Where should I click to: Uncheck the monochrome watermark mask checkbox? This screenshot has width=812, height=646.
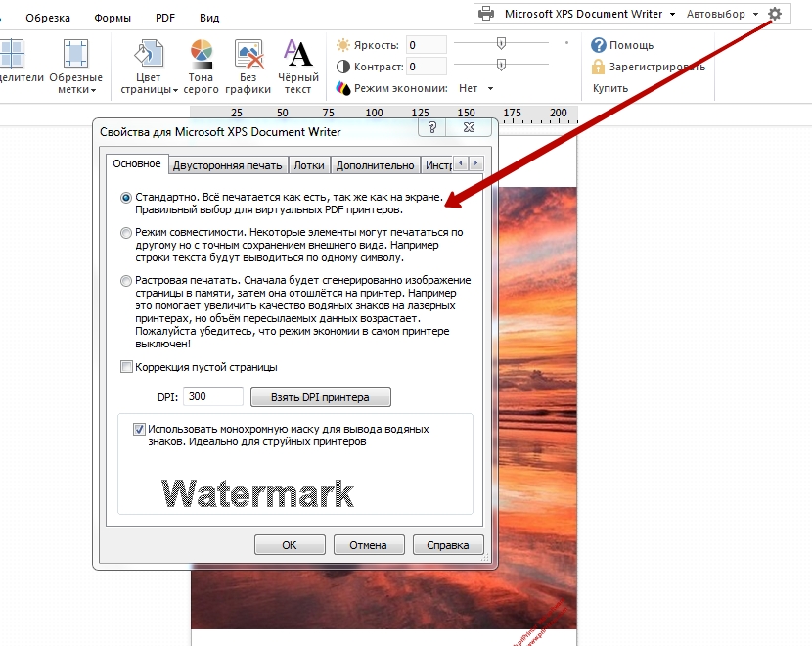tap(139, 429)
